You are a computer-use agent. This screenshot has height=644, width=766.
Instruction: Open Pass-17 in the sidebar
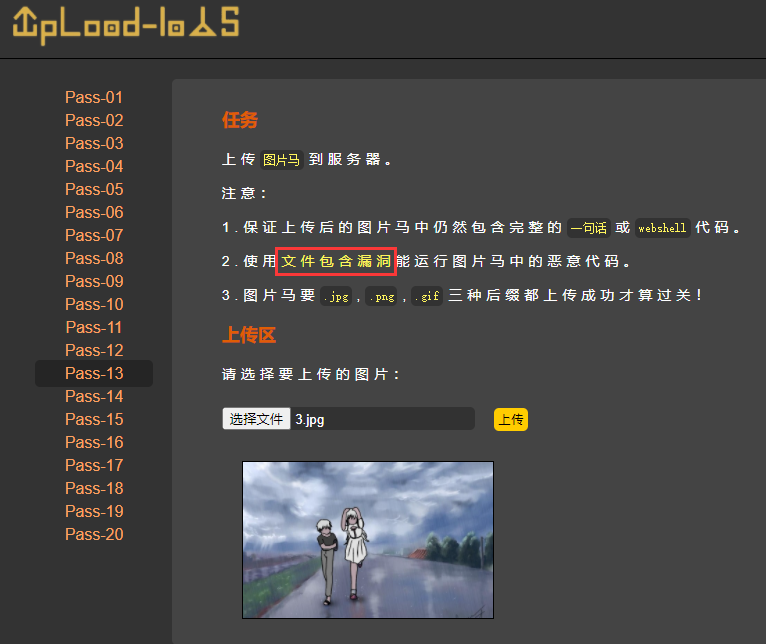point(94,465)
